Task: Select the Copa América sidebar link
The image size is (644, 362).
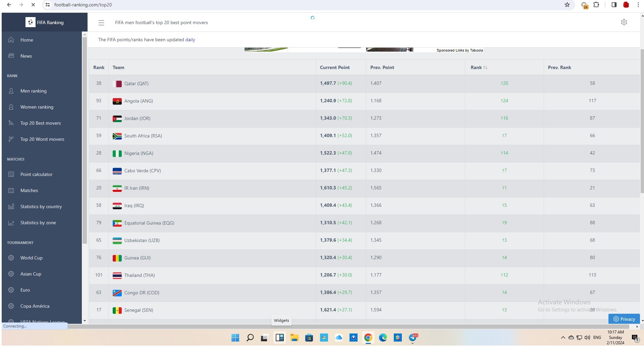Action: pos(35,306)
